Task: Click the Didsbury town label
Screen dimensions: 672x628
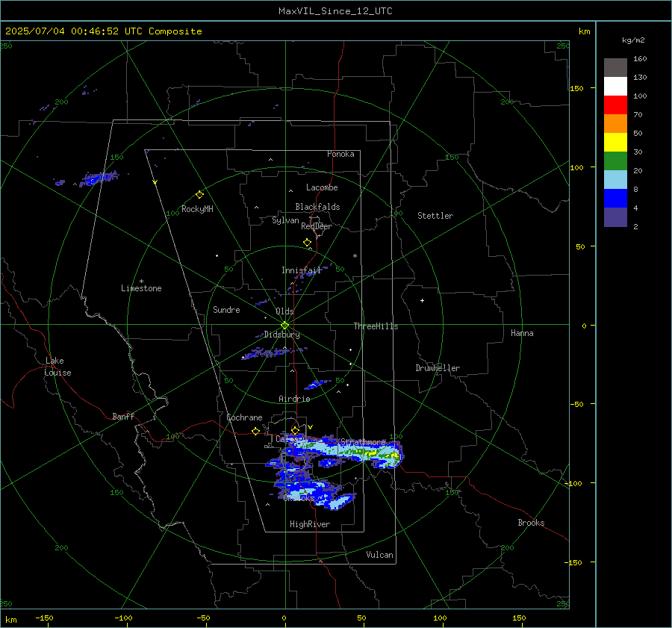Action: (x=281, y=335)
